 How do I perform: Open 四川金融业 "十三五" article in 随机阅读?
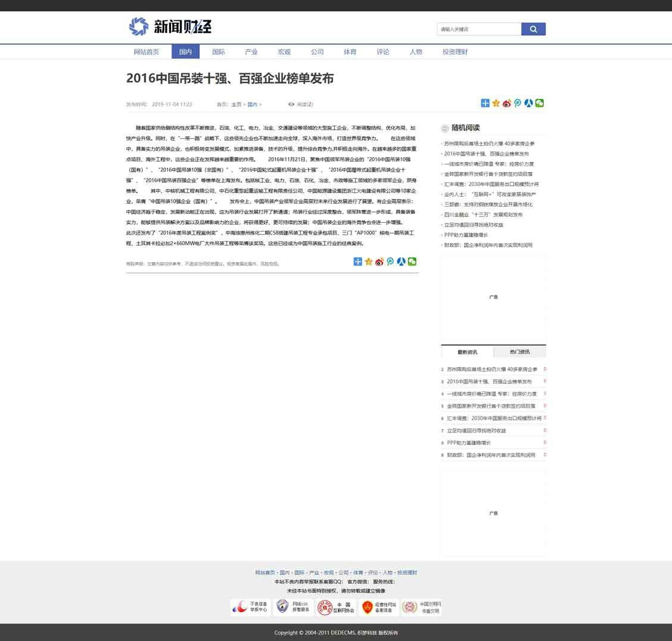(x=483, y=214)
